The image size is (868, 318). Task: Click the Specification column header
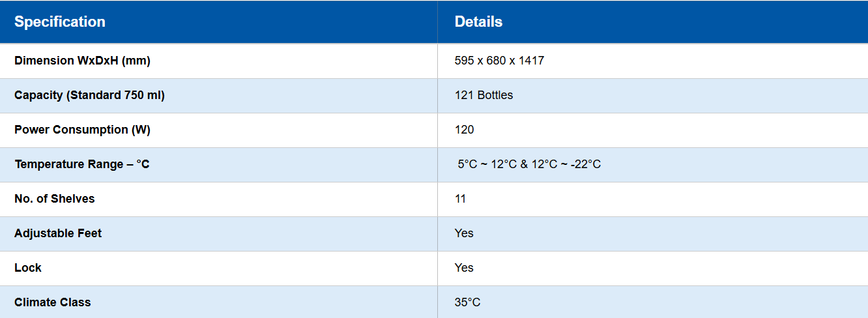(x=60, y=22)
